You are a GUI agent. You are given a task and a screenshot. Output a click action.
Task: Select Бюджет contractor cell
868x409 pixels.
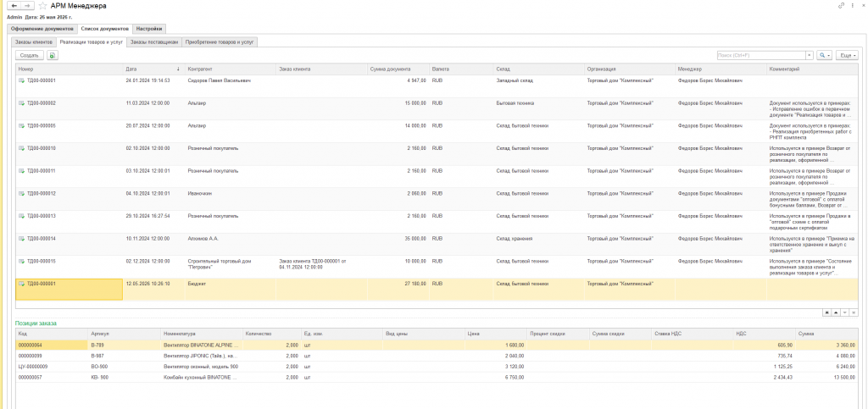pyautogui.click(x=231, y=290)
